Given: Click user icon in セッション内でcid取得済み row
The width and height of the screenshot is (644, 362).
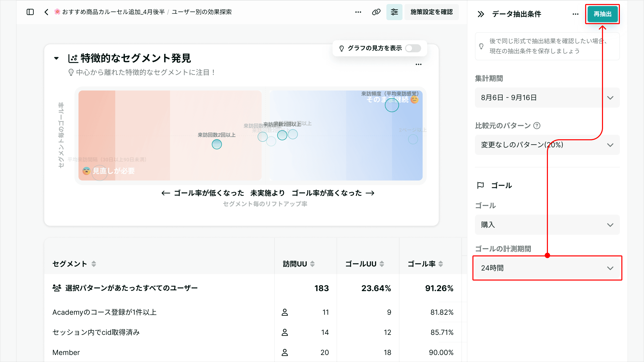Looking at the screenshot, I should pos(285,332).
